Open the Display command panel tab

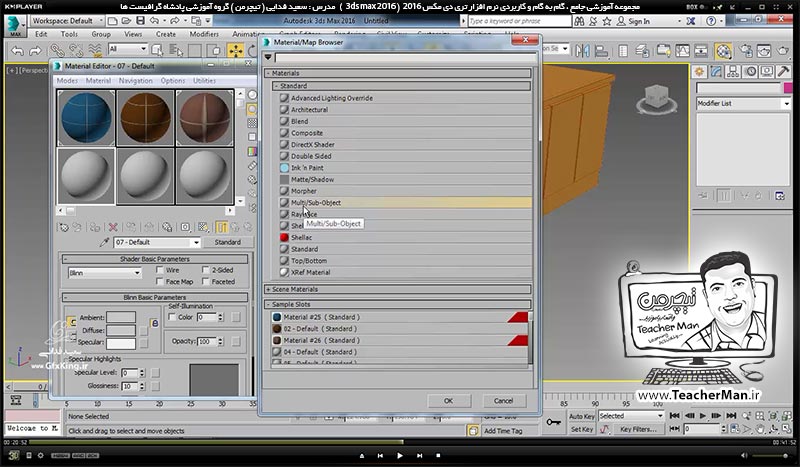[767, 72]
